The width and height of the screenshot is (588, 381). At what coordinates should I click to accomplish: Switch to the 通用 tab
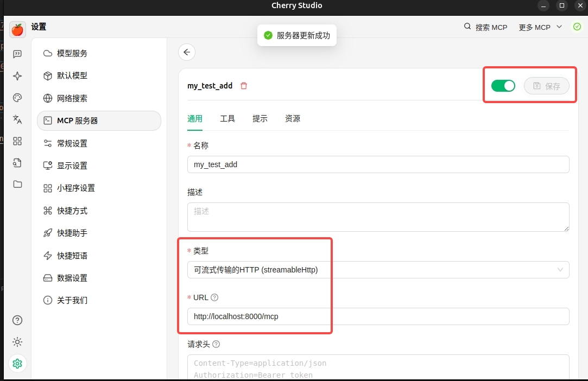click(x=194, y=119)
